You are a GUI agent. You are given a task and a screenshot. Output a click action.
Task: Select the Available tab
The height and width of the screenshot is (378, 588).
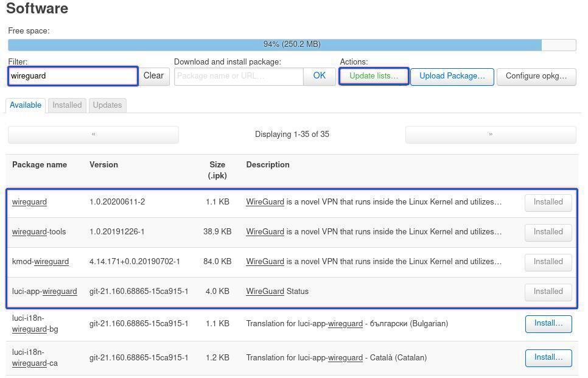click(x=26, y=105)
